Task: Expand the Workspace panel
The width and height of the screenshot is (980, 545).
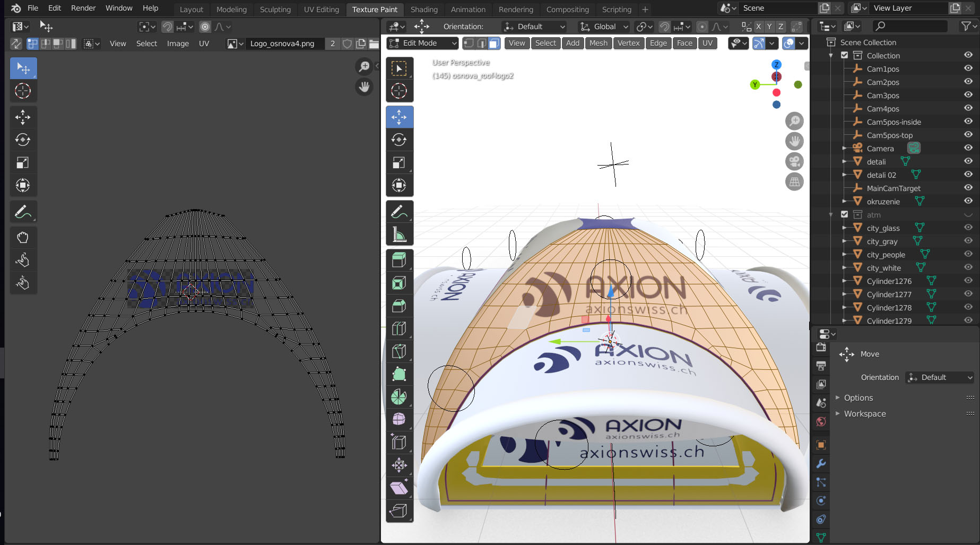Action: (864, 413)
